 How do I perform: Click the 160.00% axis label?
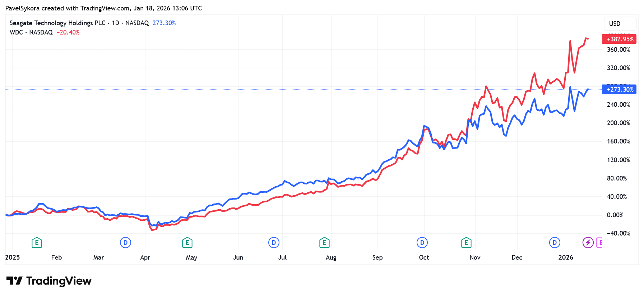[x=618, y=141]
